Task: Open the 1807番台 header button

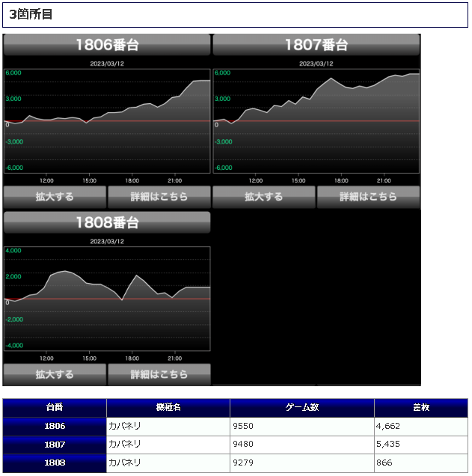Action: (316, 45)
